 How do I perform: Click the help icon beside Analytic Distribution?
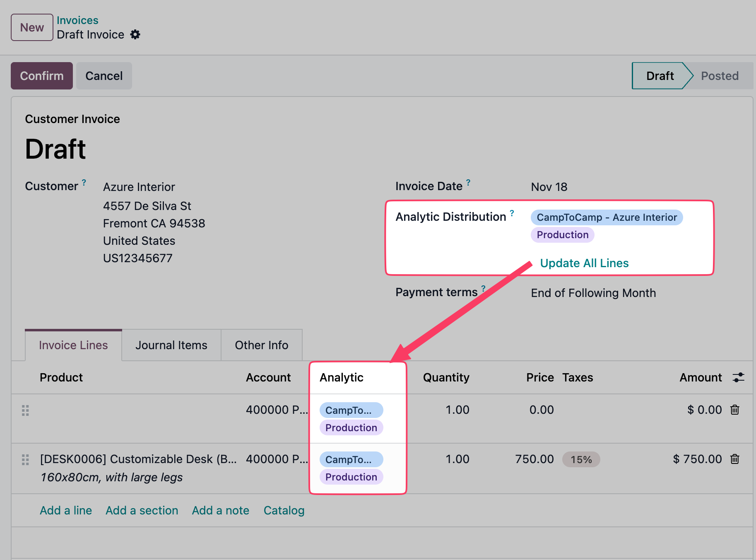(x=512, y=212)
